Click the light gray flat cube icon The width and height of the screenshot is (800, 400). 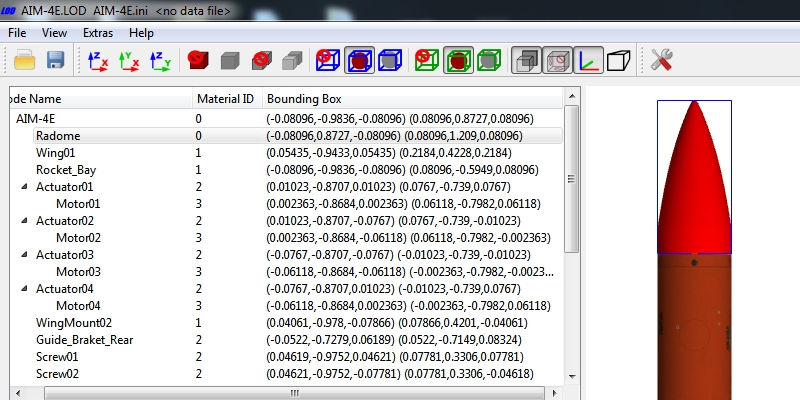coord(292,61)
